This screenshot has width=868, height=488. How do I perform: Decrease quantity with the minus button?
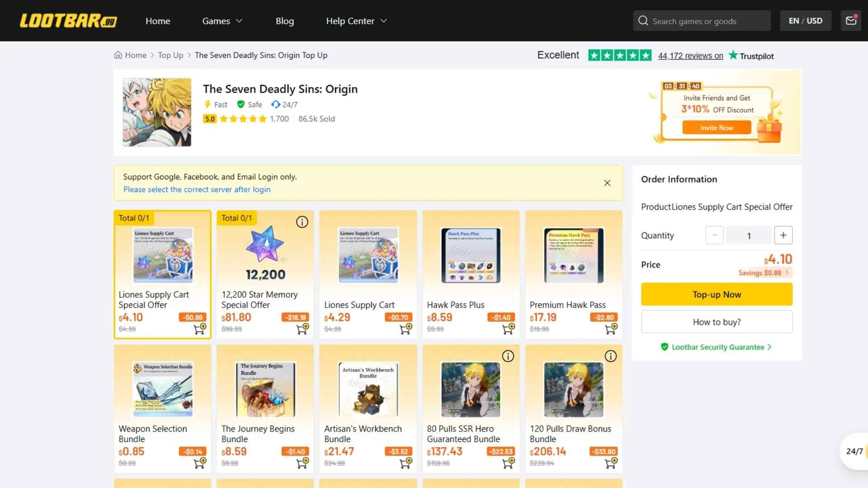pos(714,235)
